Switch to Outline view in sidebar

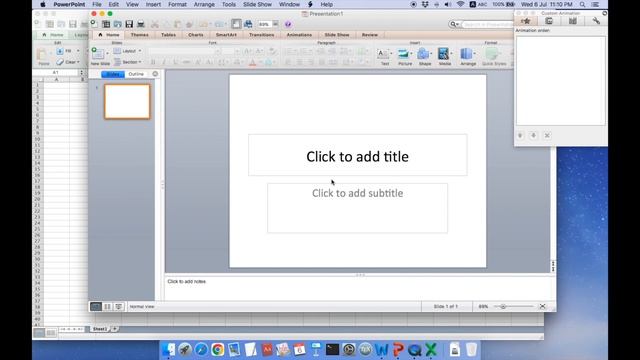pos(136,74)
